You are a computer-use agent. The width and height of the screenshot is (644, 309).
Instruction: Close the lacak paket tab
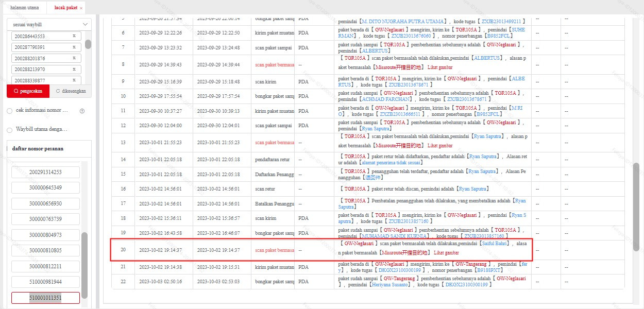click(81, 8)
